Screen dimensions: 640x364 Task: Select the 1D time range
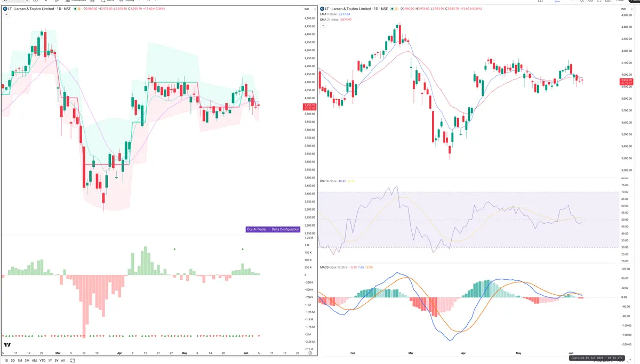[x=6, y=361]
